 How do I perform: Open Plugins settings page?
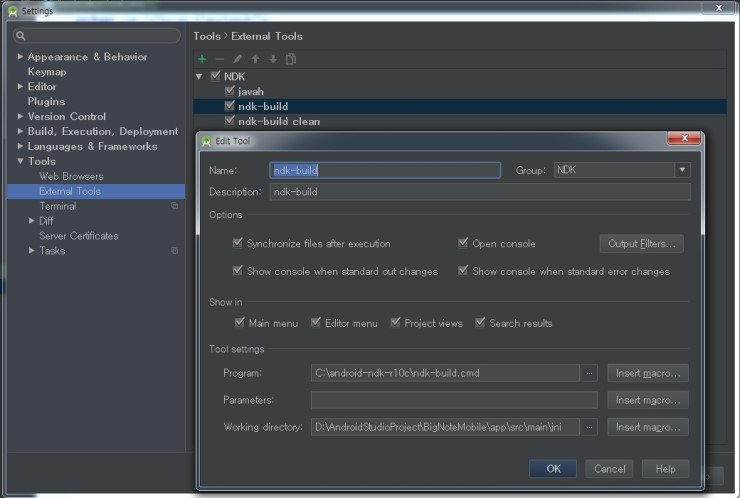46,101
